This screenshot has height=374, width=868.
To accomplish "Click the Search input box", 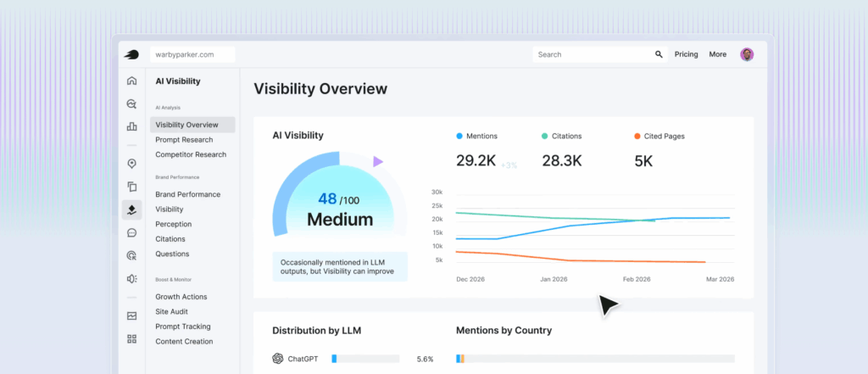I will (x=600, y=54).
